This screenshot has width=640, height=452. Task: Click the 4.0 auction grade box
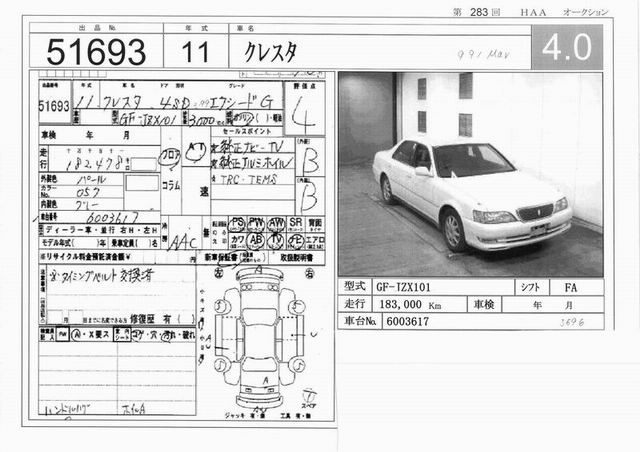click(567, 47)
